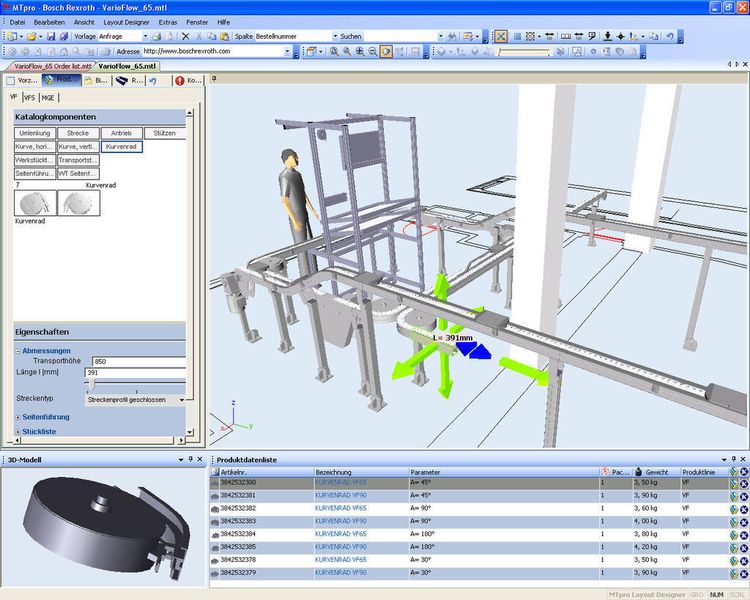750x600 pixels.
Task: Open the Suchen field dropdown arrow
Action: coord(441,36)
